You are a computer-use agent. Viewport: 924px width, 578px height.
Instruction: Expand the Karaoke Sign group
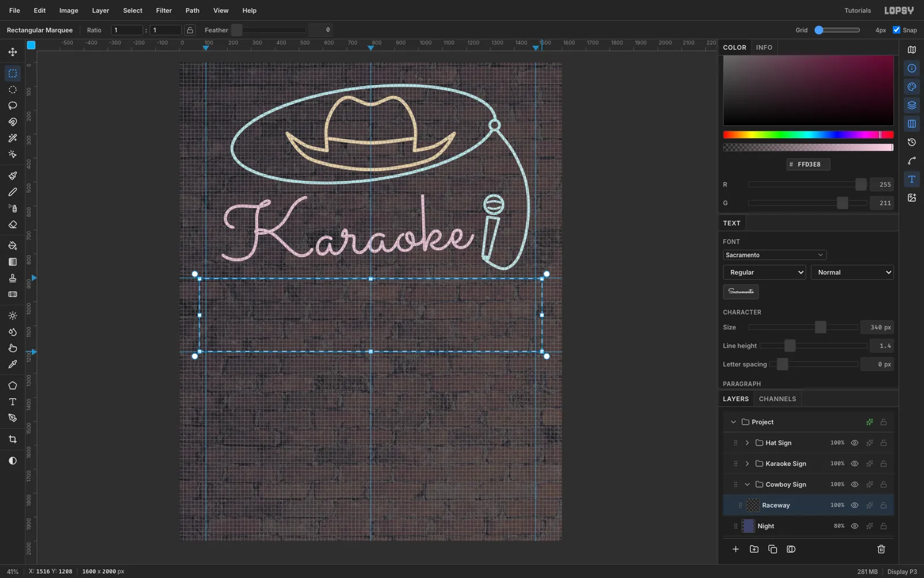pyautogui.click(x=747, y=464)
